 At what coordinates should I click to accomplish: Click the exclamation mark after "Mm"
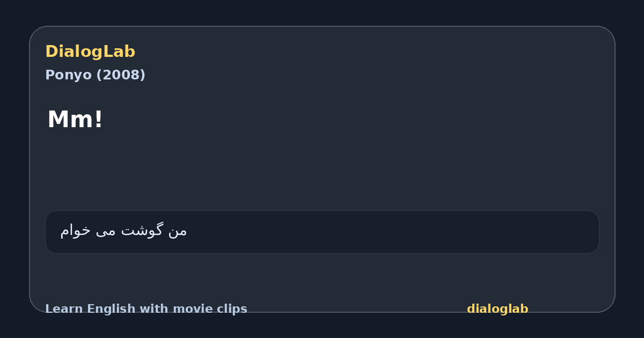[x=98, y=119]
